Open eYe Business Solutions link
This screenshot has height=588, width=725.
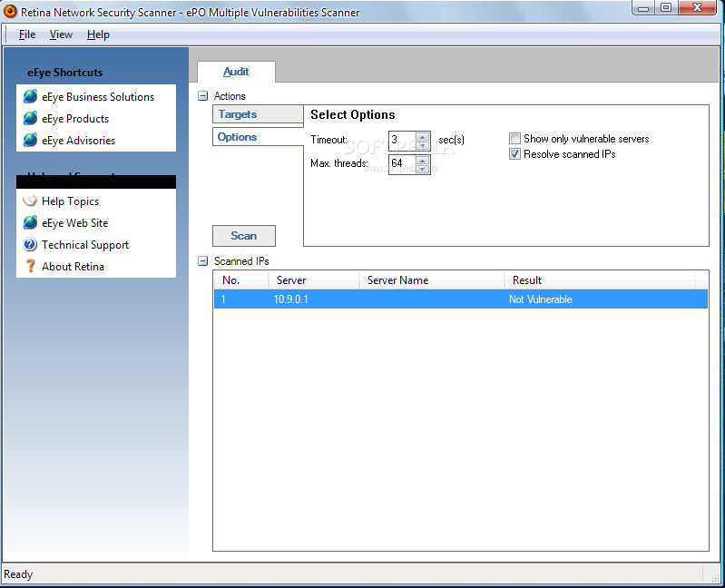(x=98, y=97)
